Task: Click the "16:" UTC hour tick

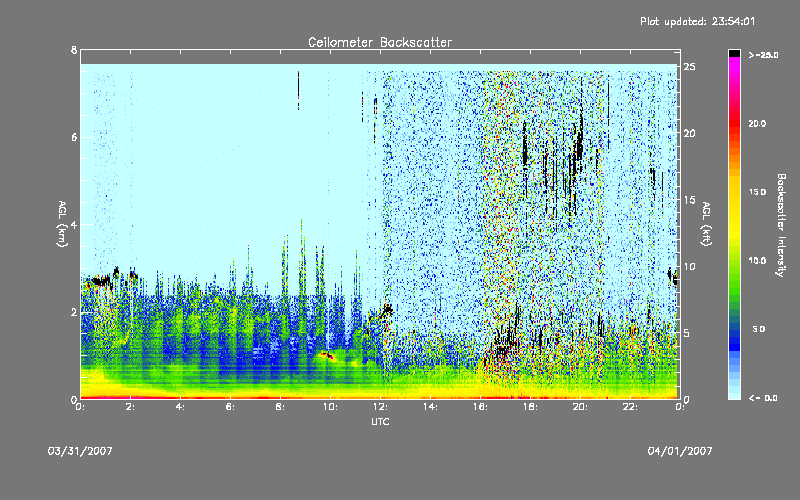Action: [480, 407]
